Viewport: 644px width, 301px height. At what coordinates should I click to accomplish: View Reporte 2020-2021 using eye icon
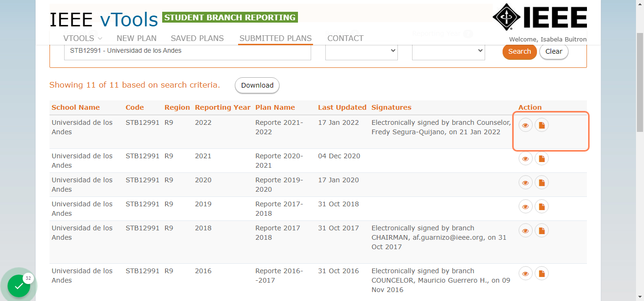click(525, 159)
